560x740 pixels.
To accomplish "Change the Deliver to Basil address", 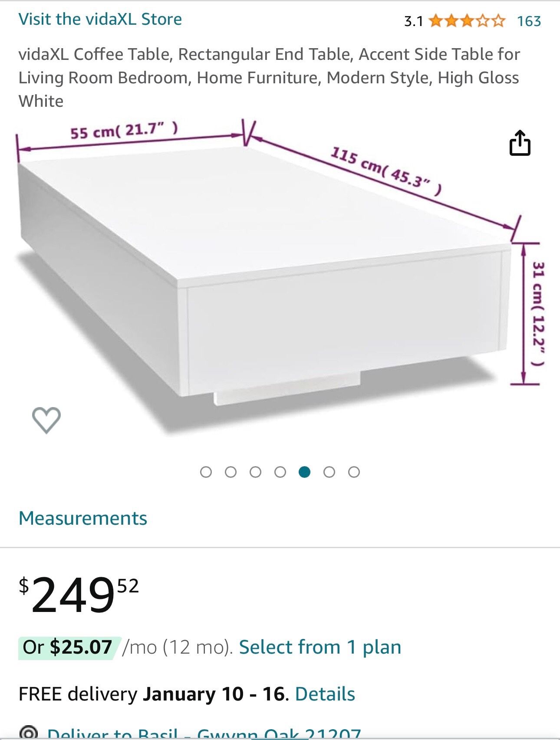I will (204, 734).
